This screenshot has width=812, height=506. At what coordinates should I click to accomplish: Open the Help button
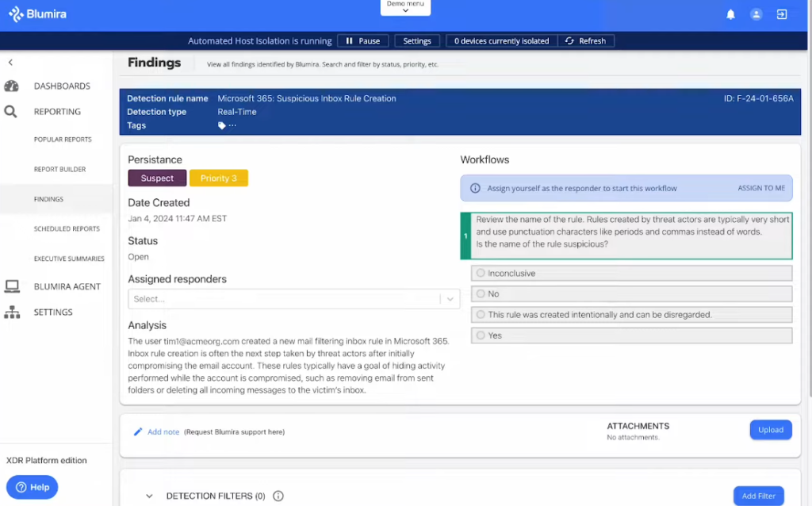click(x=32, y=487)
